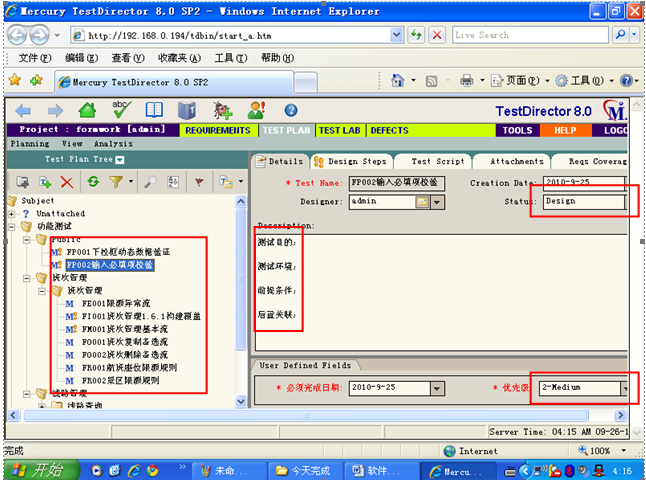This screenshot has height=480, width=646.
Task: Click the TestDirector forward arrow icon
Action: click(55, 110)
